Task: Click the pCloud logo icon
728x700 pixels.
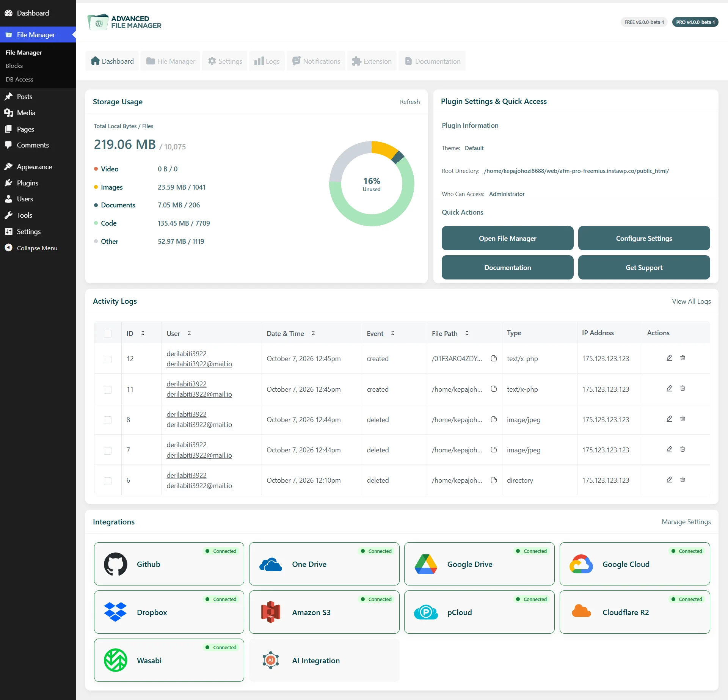Action: [x=426, y=612]
